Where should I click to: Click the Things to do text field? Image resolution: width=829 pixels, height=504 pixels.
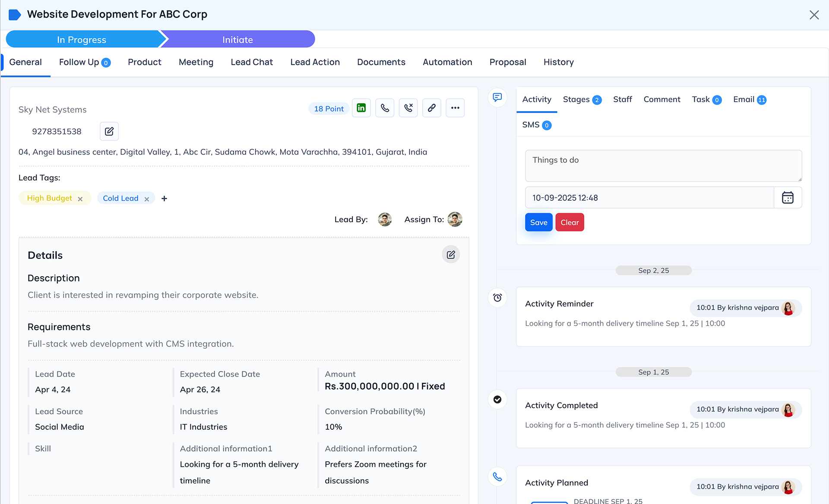663,166
